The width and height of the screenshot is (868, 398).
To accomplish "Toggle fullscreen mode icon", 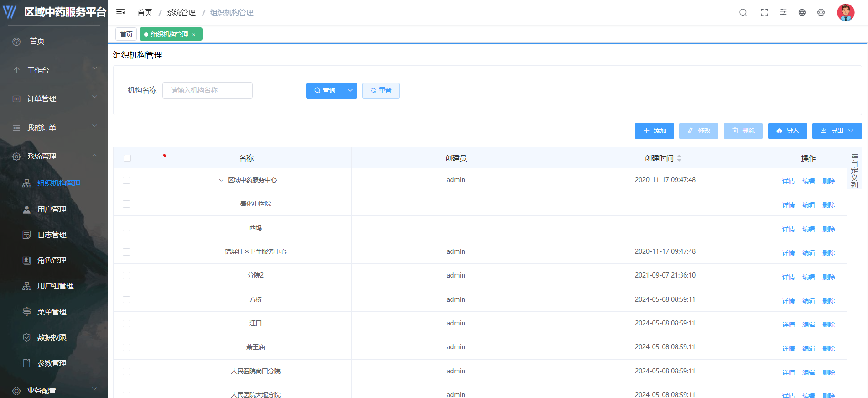I will (x=764, y=13).
